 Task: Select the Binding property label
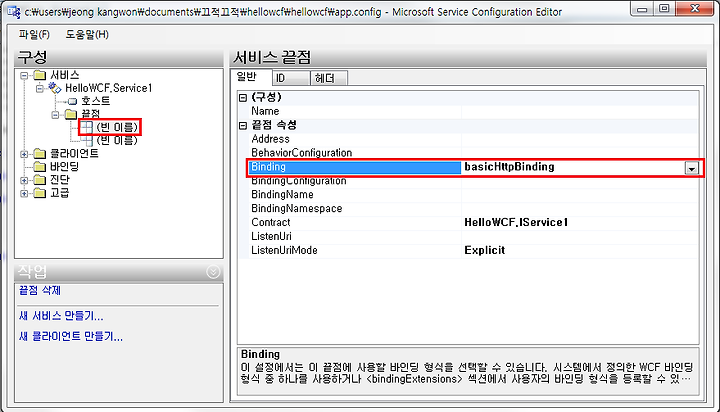[x=268, y=167]
